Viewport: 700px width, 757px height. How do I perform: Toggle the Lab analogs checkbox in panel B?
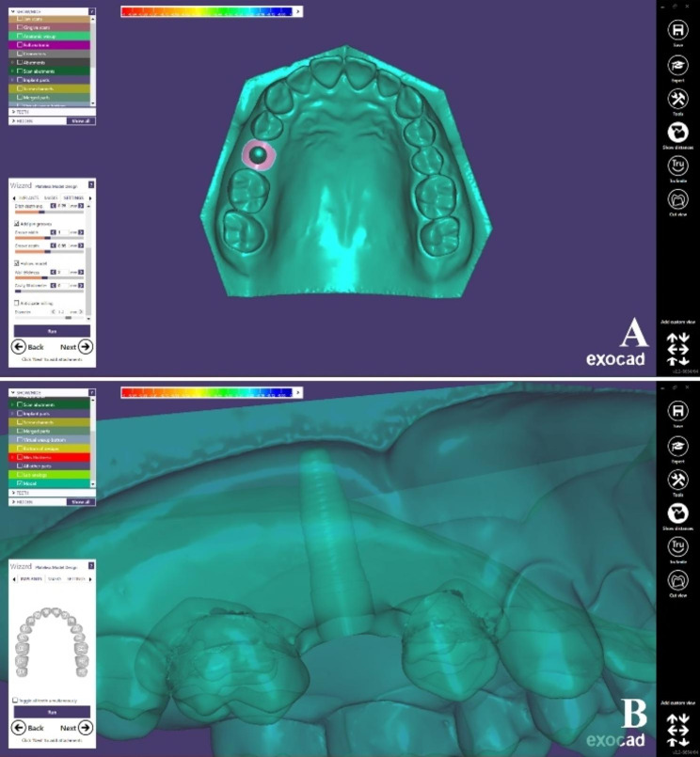pyautogui.click(x=20, y=475)
